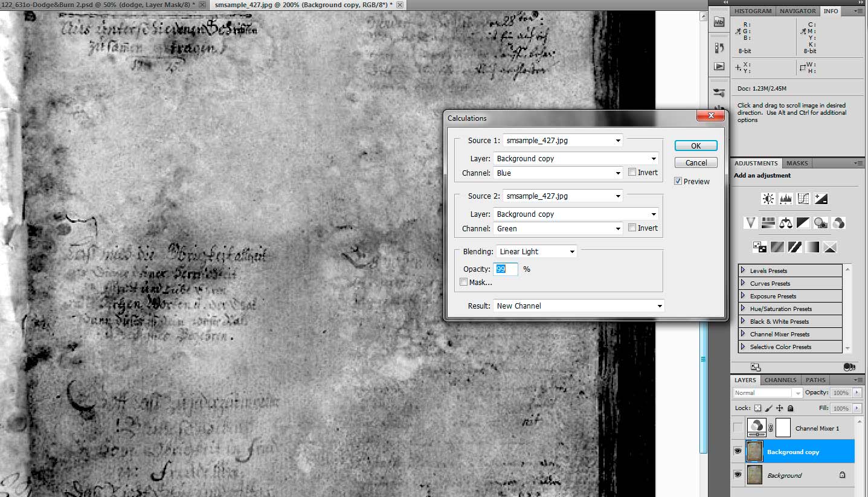The image size is (868, 497).
Task: Tick the Invert checkbox for Blue channel
Action: coord(632,173)
